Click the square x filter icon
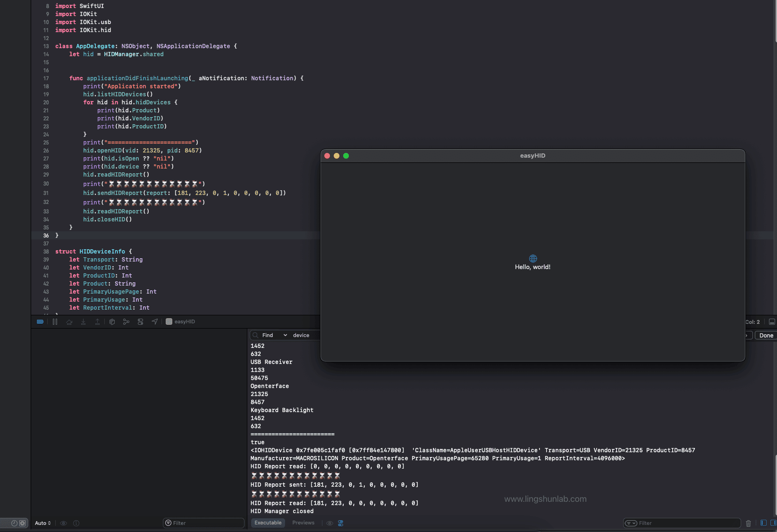The width and height of the screenshot is (777, 532). tap(22, 523)
